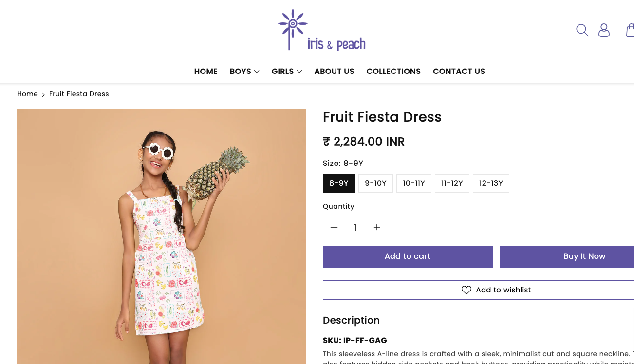Image resolution: width=634 pixels, height=364 pixels.
Task: Select size 8-9Y
Action: pos(339,183)
